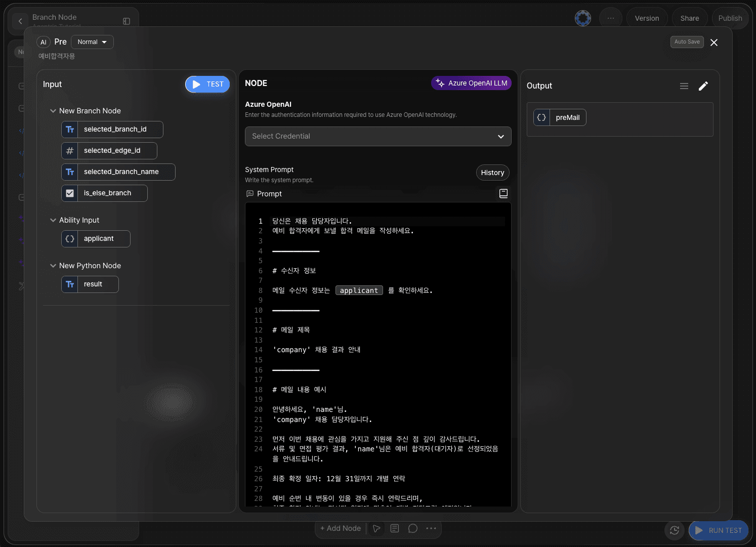Click the text type icon of result

tap(70, 284)
